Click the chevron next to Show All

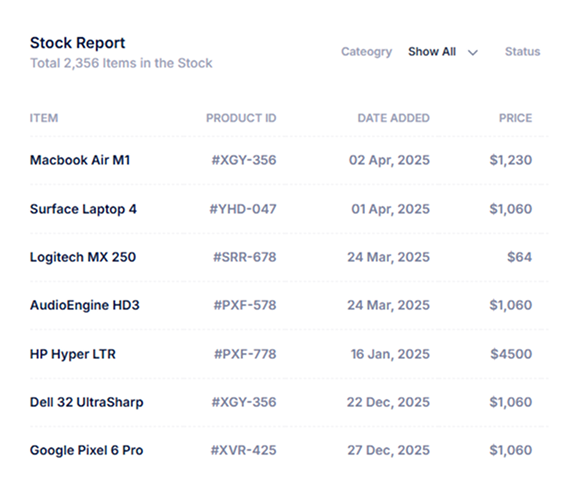pyautogui.click(x=473, y=53)
